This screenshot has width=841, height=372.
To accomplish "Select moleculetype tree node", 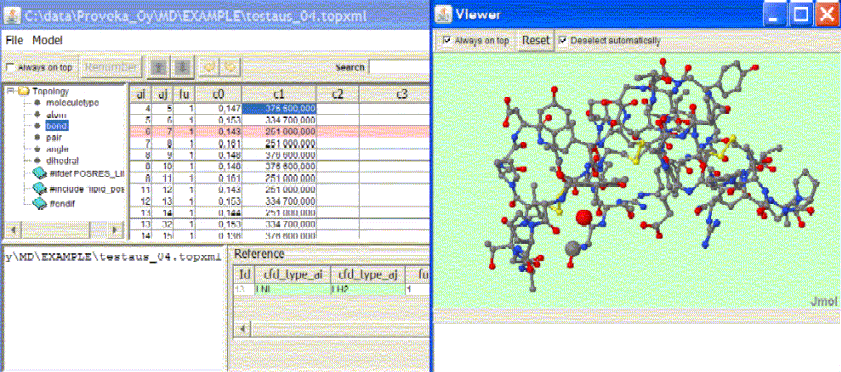I will [x=72, y=102].
